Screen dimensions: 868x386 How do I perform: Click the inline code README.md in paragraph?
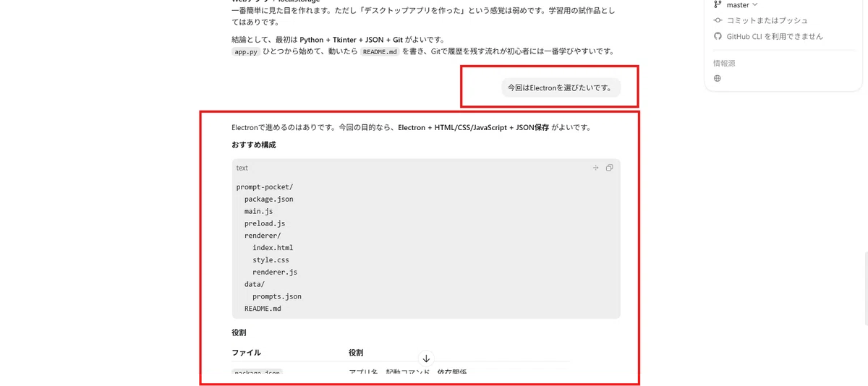pos(380,51)
